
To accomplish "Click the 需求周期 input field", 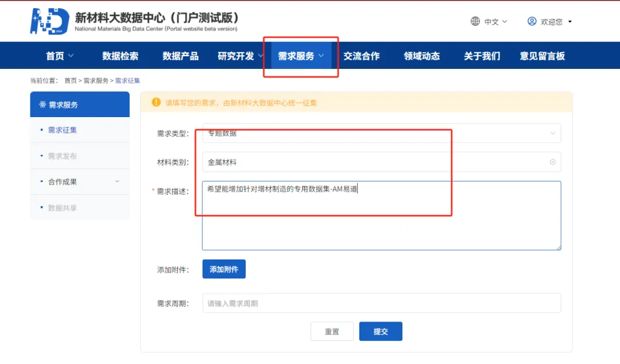I will 381,303.
